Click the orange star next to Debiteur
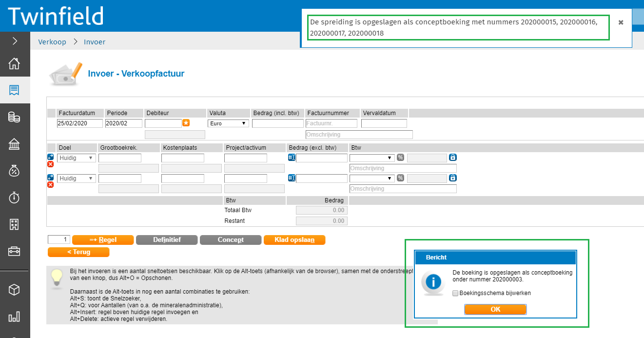Screen dimensions: 644x338 coord(186,123)
